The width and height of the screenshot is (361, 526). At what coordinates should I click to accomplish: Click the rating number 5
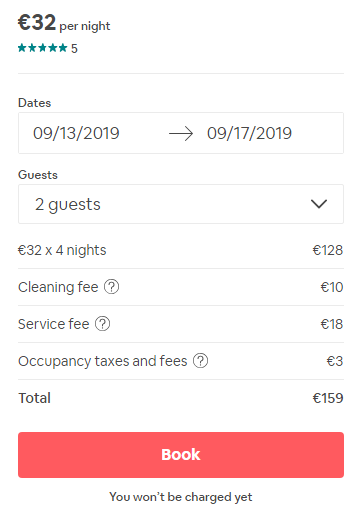pyautogui.click(x=74, y=49)
